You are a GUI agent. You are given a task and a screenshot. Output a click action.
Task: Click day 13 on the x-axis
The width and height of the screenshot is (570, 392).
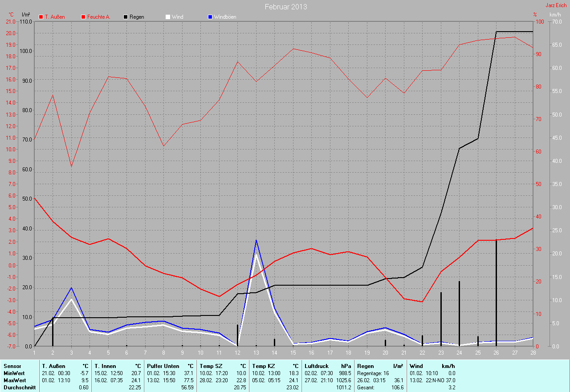point(256,352)
